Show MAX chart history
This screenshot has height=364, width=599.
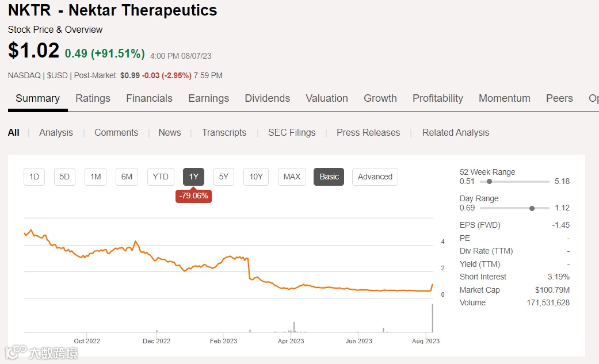[292, 177]
